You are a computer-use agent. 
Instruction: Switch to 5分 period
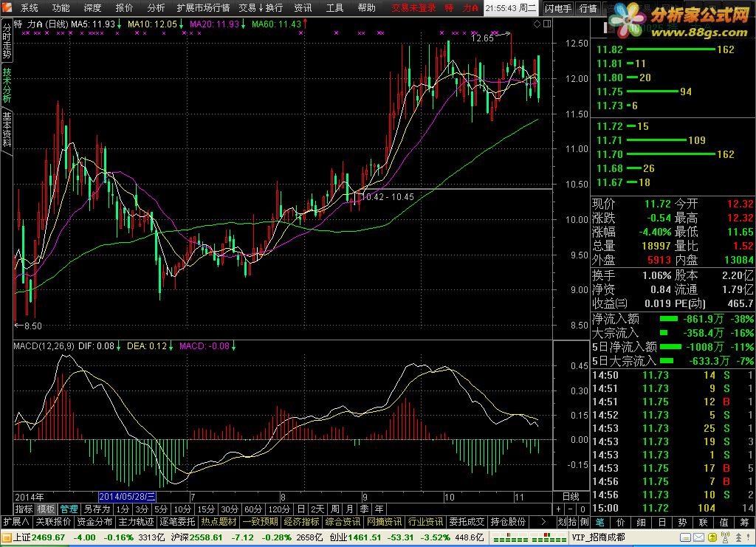click(x=160, y=509)
